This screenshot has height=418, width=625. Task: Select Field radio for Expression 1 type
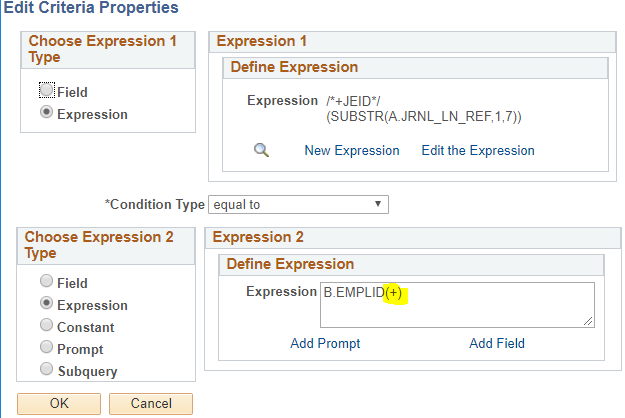point(47,90)
